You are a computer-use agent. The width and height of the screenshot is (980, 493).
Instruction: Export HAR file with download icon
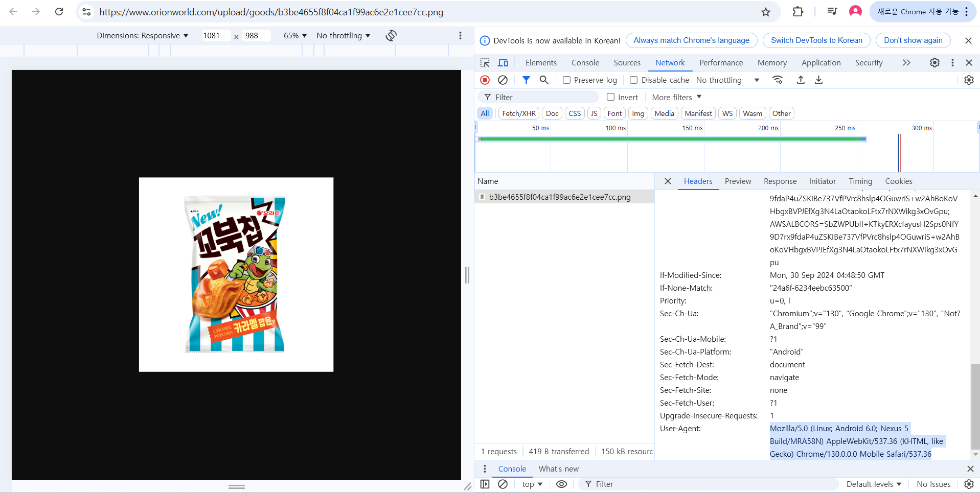818,80
